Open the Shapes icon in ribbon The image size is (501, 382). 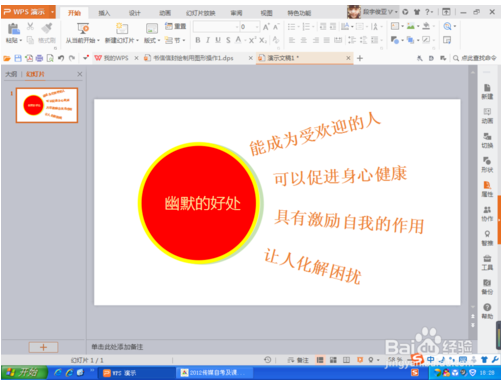[395, 40]
